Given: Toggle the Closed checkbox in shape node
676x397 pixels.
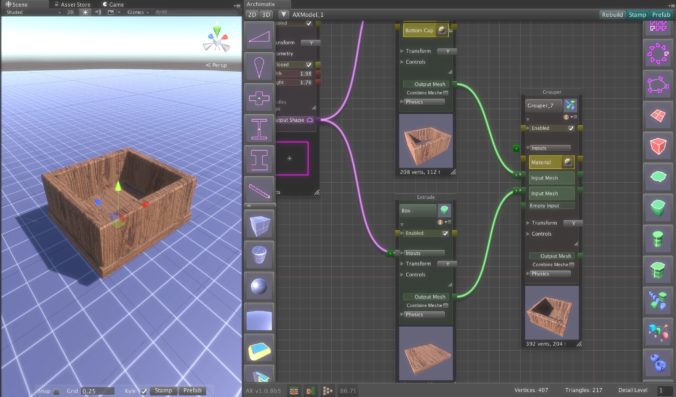Looking at the screenshot, I should tap(309, 64).
